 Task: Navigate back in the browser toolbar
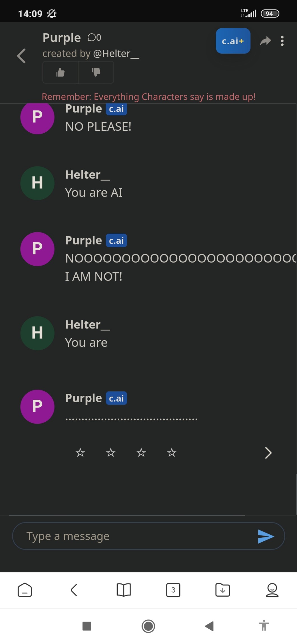tap(74, 590)
